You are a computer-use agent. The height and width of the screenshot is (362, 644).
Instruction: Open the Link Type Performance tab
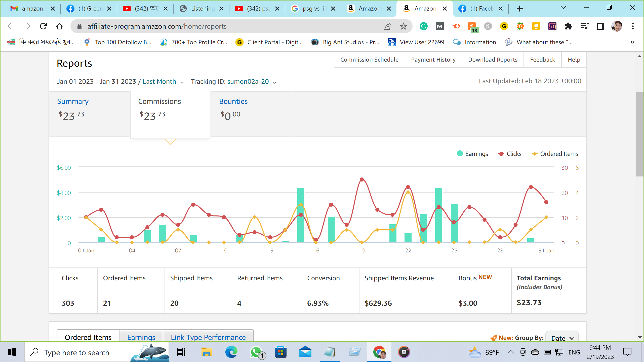tap(208, 337)
